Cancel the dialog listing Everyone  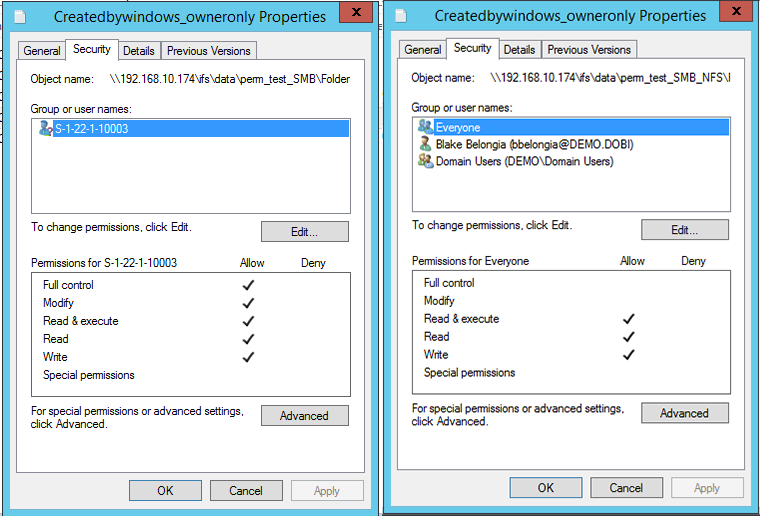click(626, 488)
